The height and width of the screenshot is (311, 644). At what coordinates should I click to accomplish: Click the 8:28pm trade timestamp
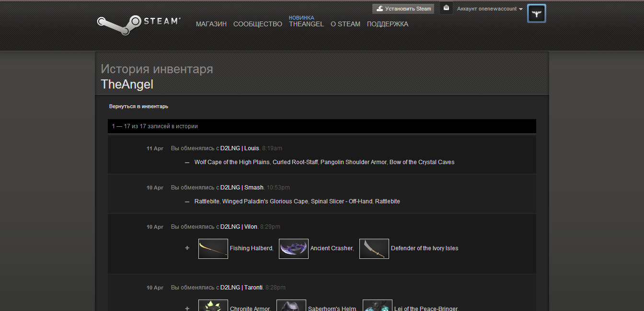[276, 288]
